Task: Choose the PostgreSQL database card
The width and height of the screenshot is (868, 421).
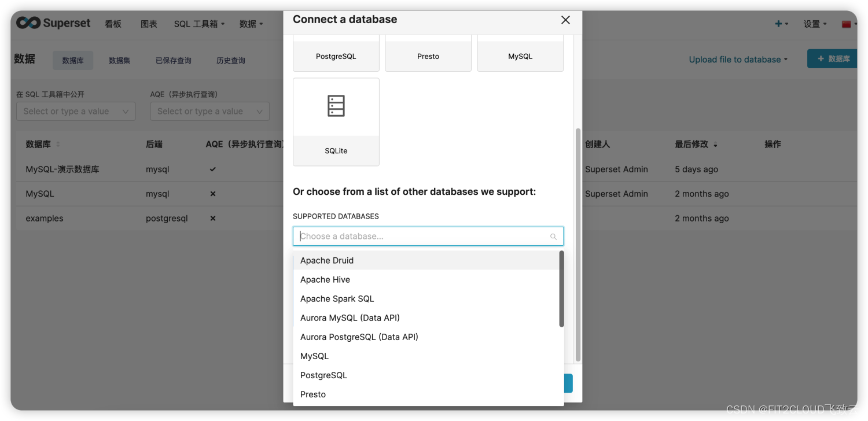Action: [x=336, y=53]
